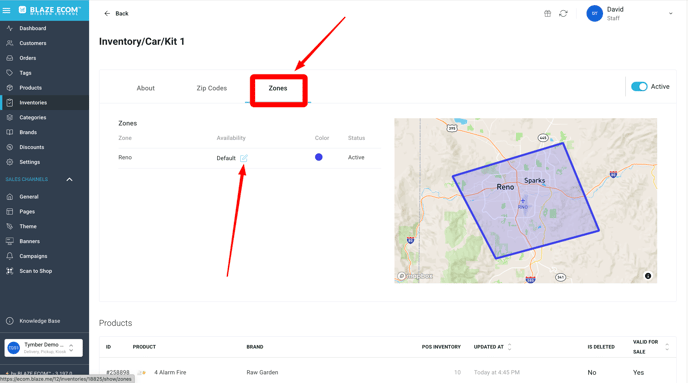
Task: Click the map info icon
Action: [x=648, y=276]
